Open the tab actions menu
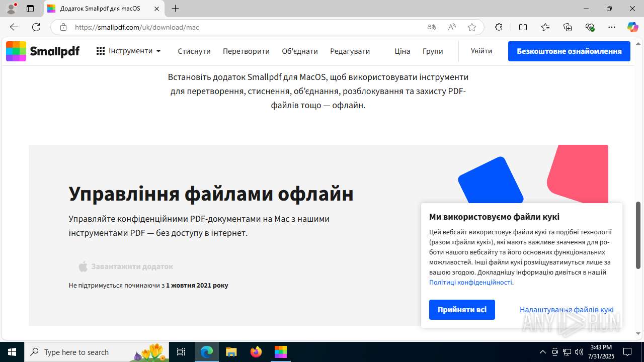Screen dimensions: 644x362 pos(30,9)
